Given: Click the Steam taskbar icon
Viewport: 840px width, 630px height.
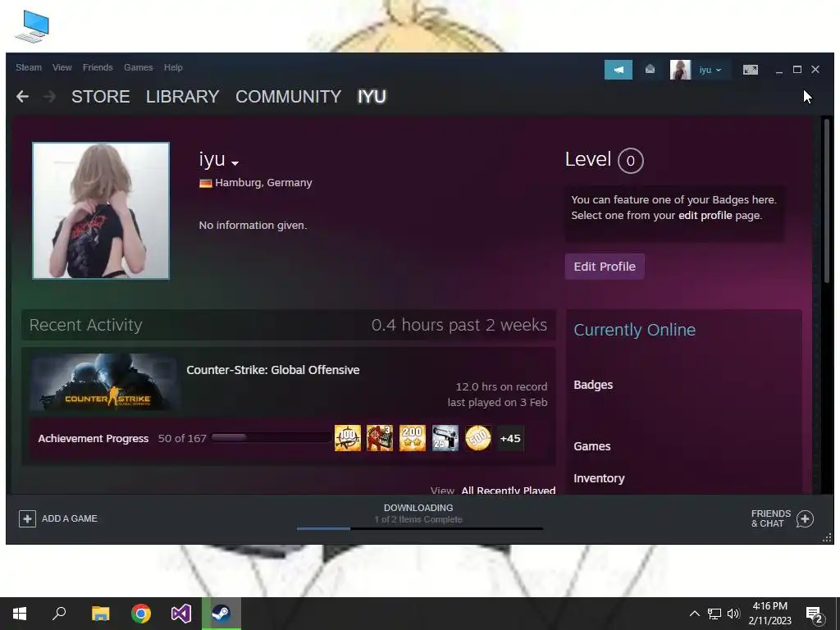Looking at the screenshot, I should pos(221,614).
